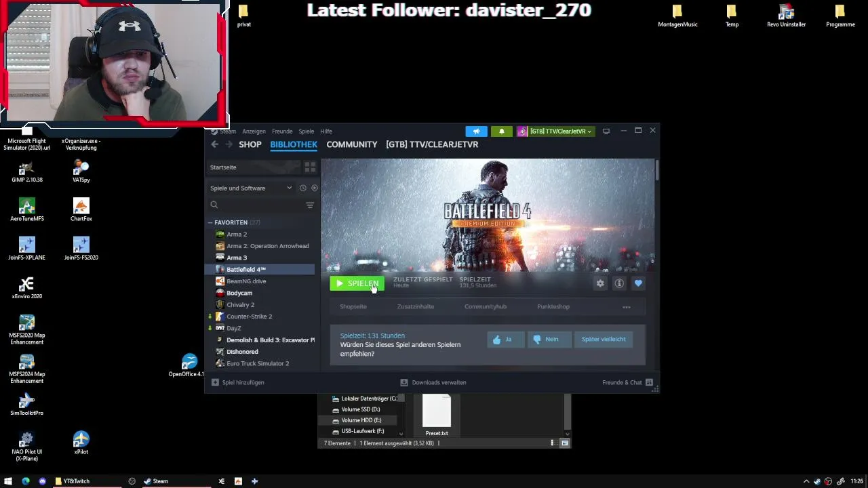The image size is (868, 488).
Task: Select ChartFox desktop icon
Action: 81,210
